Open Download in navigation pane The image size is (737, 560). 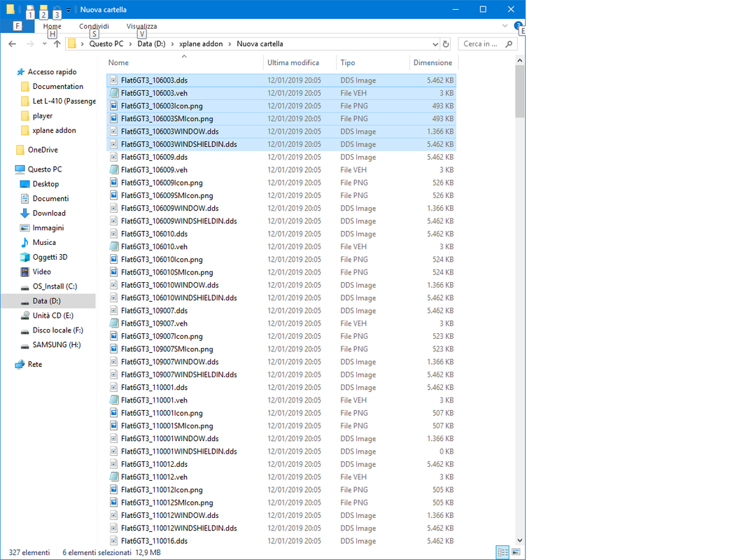point(49,213)
